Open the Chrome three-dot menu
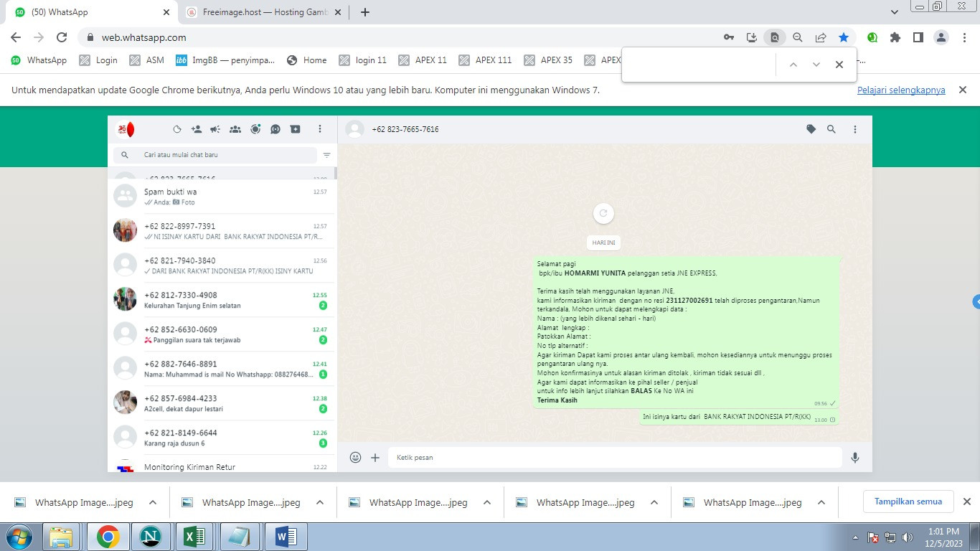The height and width of the screenshot is (551, 980). point(964,37)
